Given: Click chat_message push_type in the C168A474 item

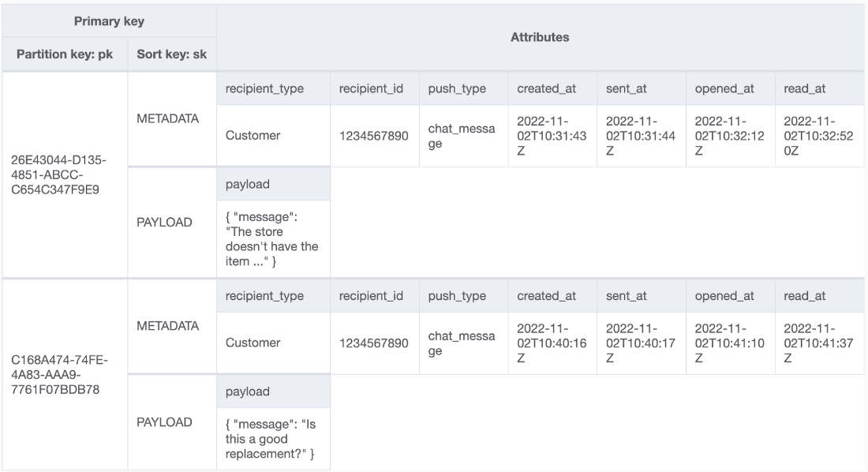Looking at the screenshot, I should tap(462, 343).
